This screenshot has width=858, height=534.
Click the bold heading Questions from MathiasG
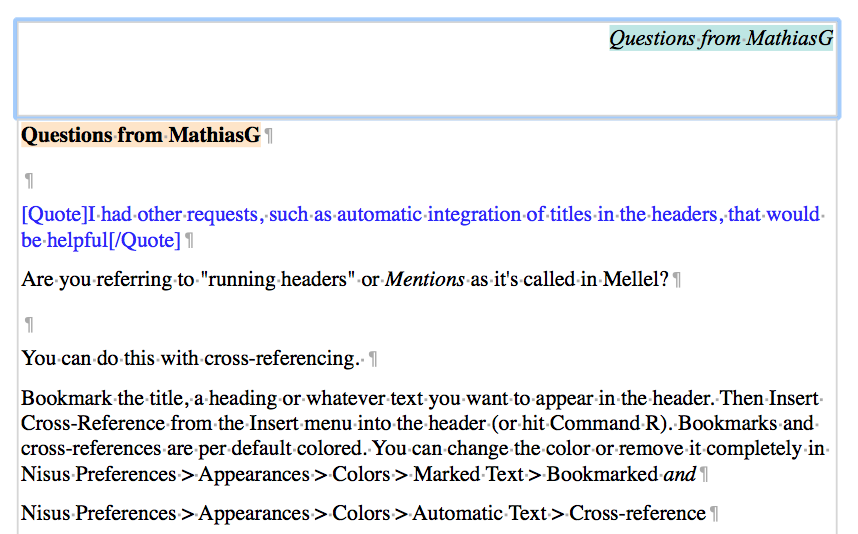[141, 135]
